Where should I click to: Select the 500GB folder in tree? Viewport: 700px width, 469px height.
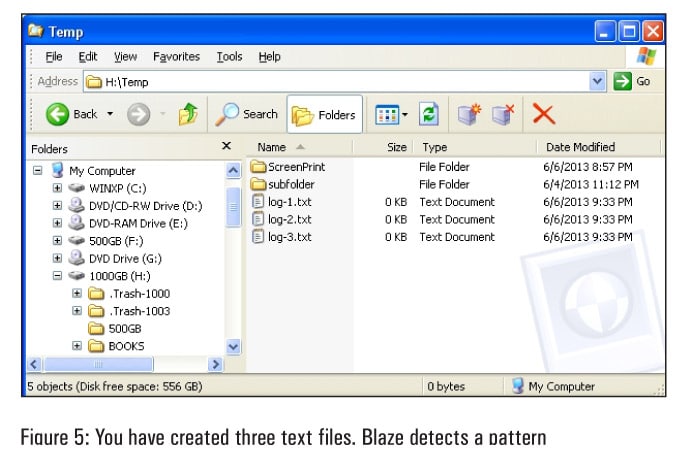pos(124,328)
